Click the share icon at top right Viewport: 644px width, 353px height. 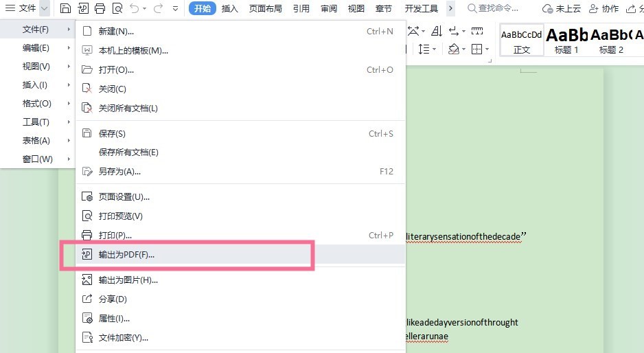pos(630,9)
